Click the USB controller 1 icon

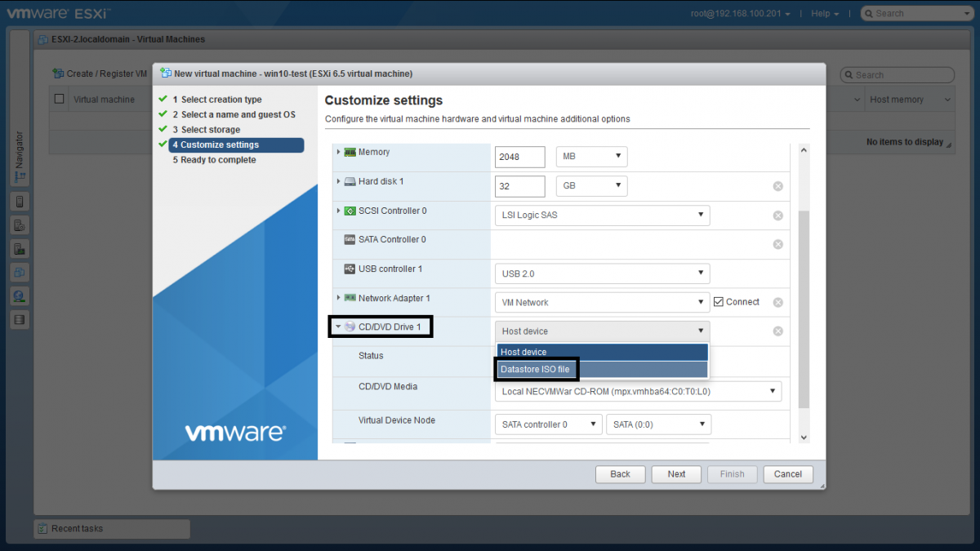pyautogui.click(x=350, y=269)
